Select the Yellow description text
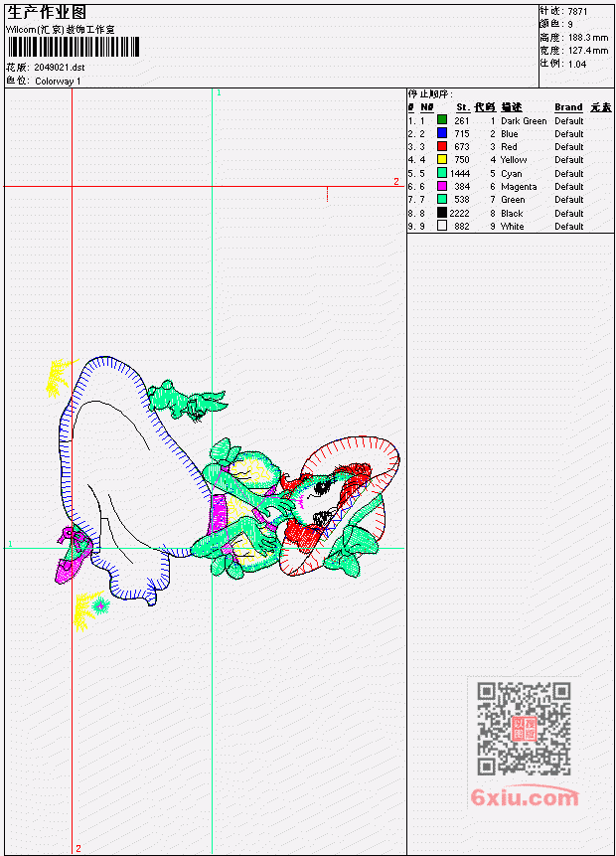The image size is (616, 856). pos(514,160)
